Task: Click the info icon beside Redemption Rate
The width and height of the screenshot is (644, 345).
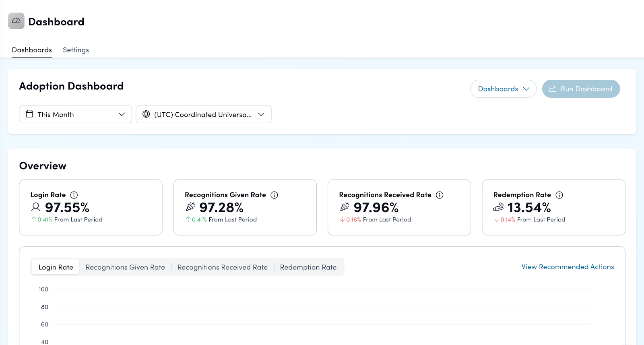Action: (559, 195)
